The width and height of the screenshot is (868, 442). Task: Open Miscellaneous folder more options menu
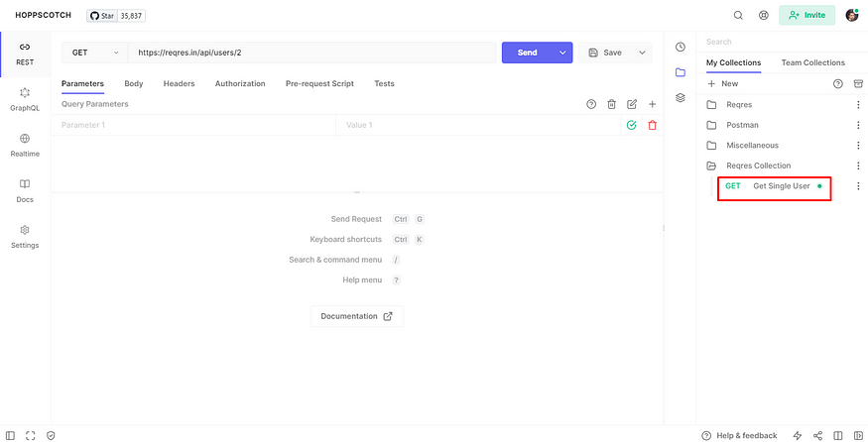click(x=858, y=146)
